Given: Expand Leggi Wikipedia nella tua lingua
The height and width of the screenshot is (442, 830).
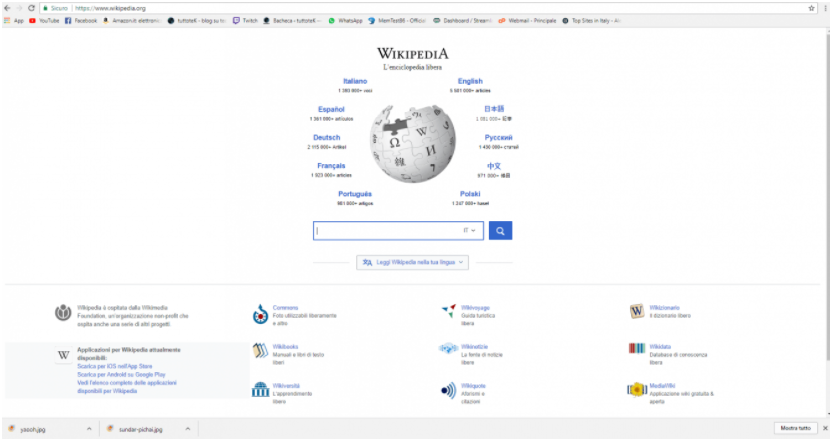Looking at the screenshot, I should coord(412,262).
